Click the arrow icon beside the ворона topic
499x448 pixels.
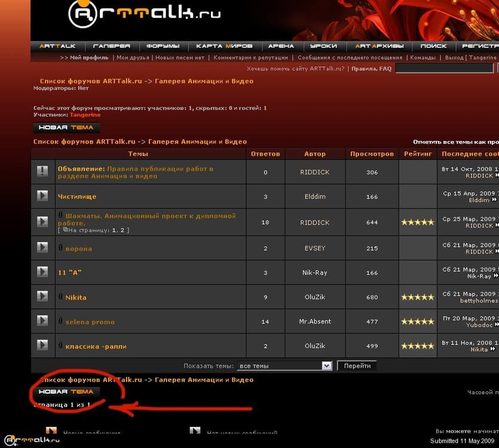(42, 248)
